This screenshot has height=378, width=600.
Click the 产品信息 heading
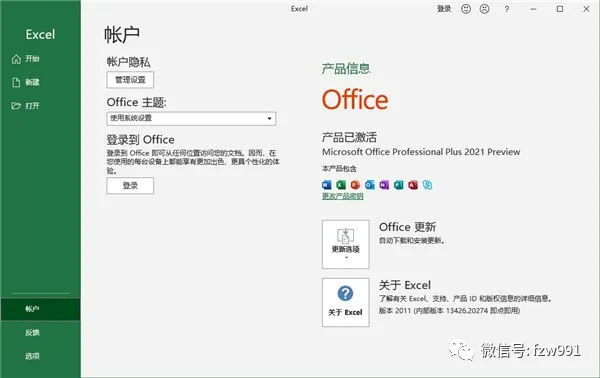click(x=346, y=69)
